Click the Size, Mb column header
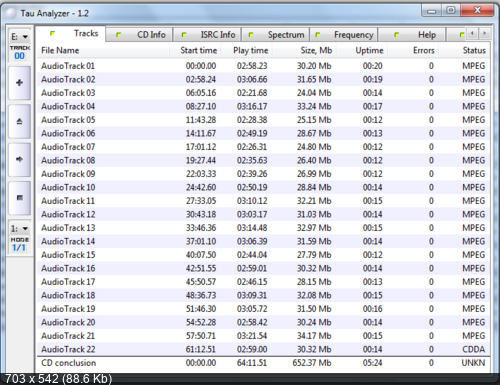The image size is (500, 385). point(305,51)
